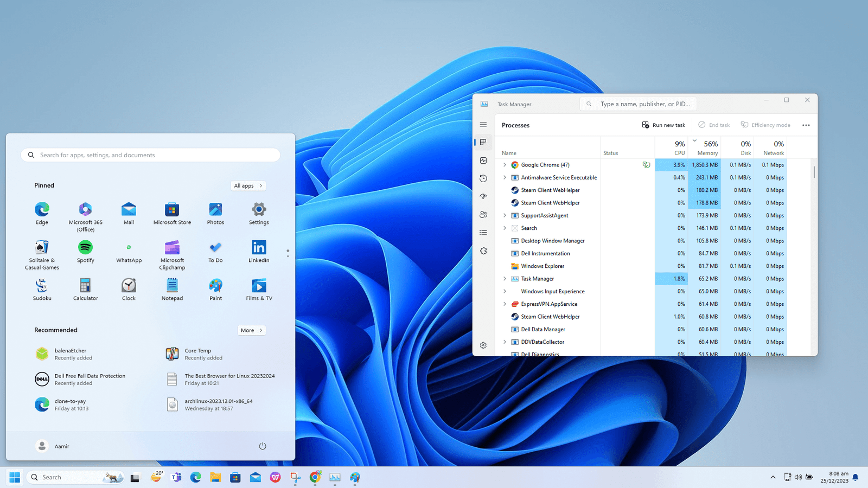This screenshot has height=488, width=868.
Task: Click Task View icon on taskbar
Action: (x=135, y=477)
